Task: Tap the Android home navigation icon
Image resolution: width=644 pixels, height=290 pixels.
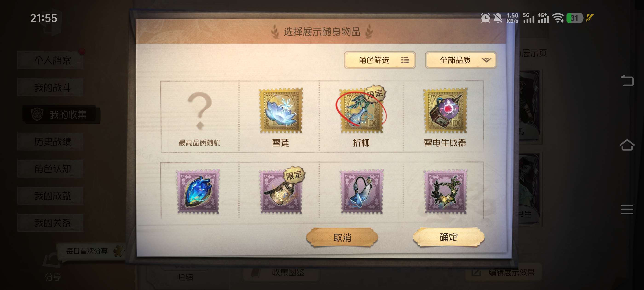Action: click(x=627, y=145)
